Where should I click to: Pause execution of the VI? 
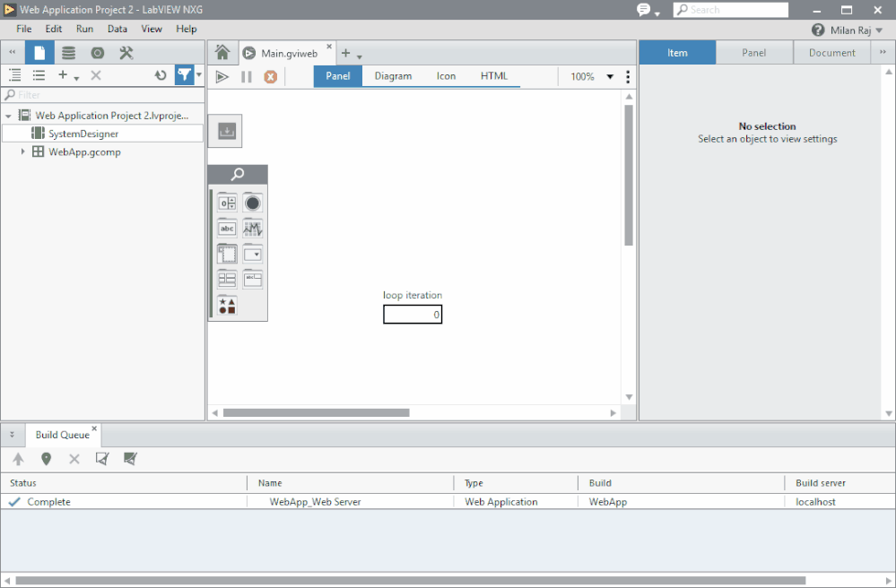click(247, 76)
